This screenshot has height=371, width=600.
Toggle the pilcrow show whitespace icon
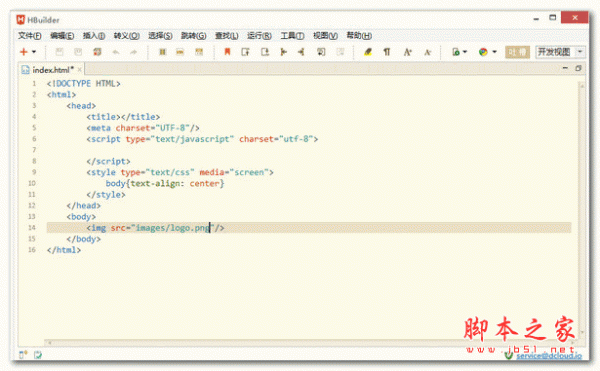click(387, 52)
